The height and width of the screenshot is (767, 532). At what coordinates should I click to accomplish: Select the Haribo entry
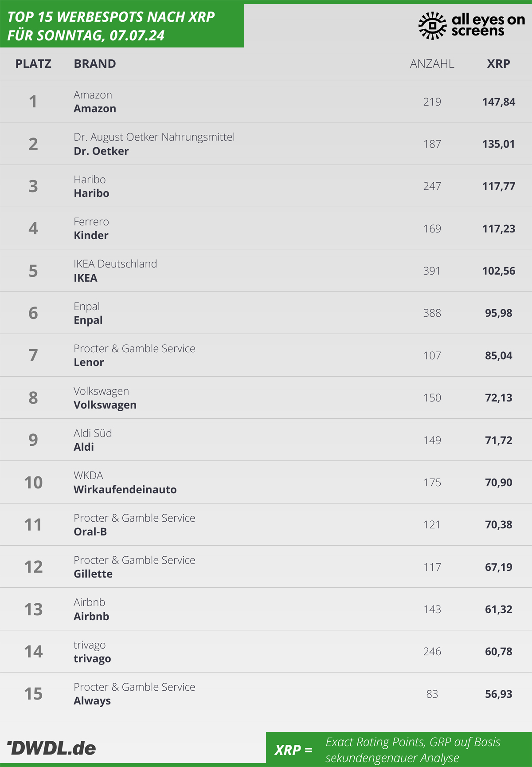(x=266, y=186)
